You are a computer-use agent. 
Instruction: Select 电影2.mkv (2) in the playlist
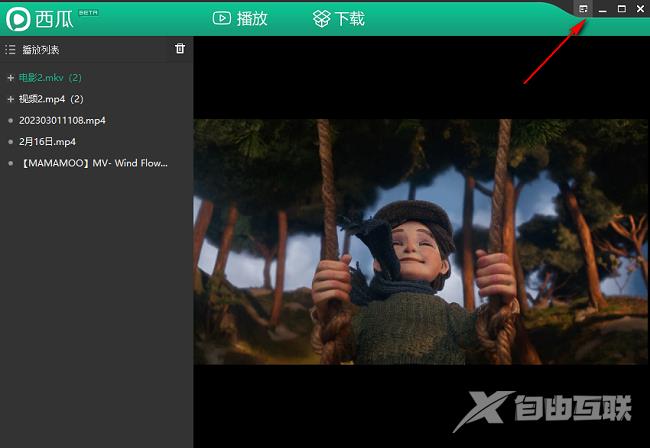tap(50, 78)
